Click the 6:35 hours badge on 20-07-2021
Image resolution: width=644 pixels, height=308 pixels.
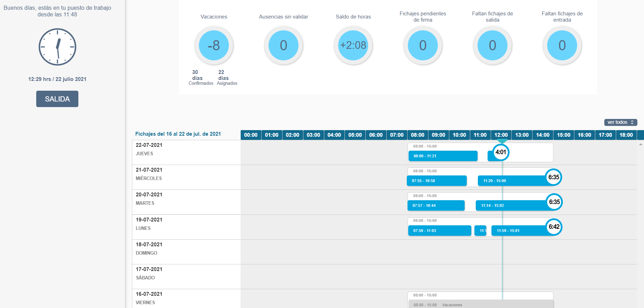554,202
